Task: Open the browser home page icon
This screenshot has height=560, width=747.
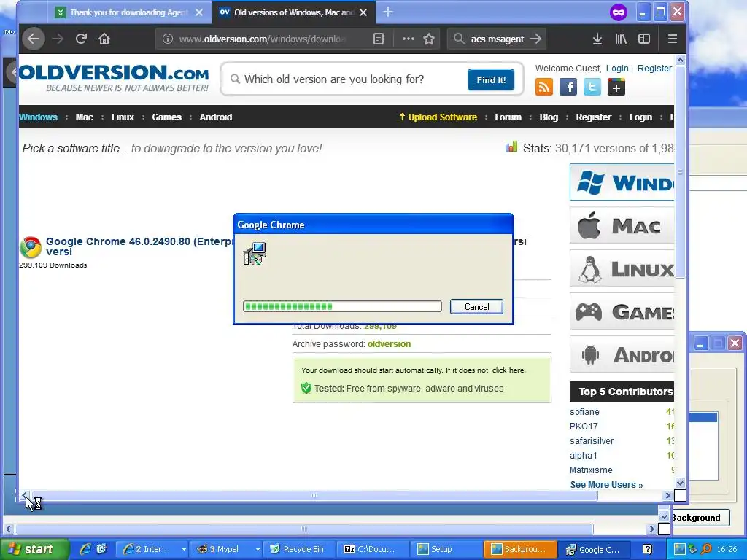Action: click(104, 39)
